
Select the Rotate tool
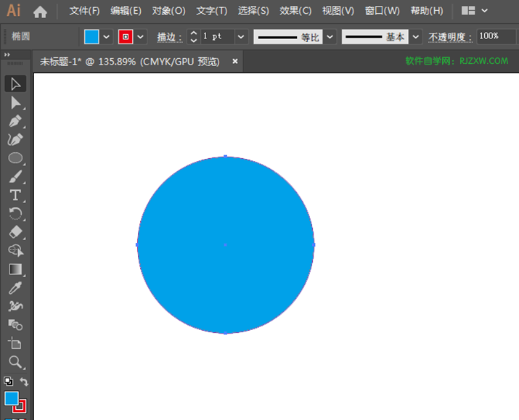[x=15, y=214]
